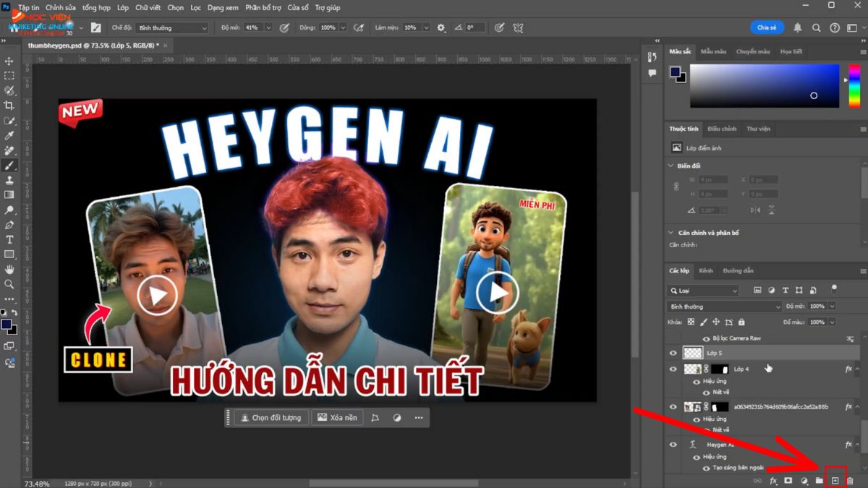868x488 pixels.
Task: Switch to the Kênh tab
Action: point(706,270)
